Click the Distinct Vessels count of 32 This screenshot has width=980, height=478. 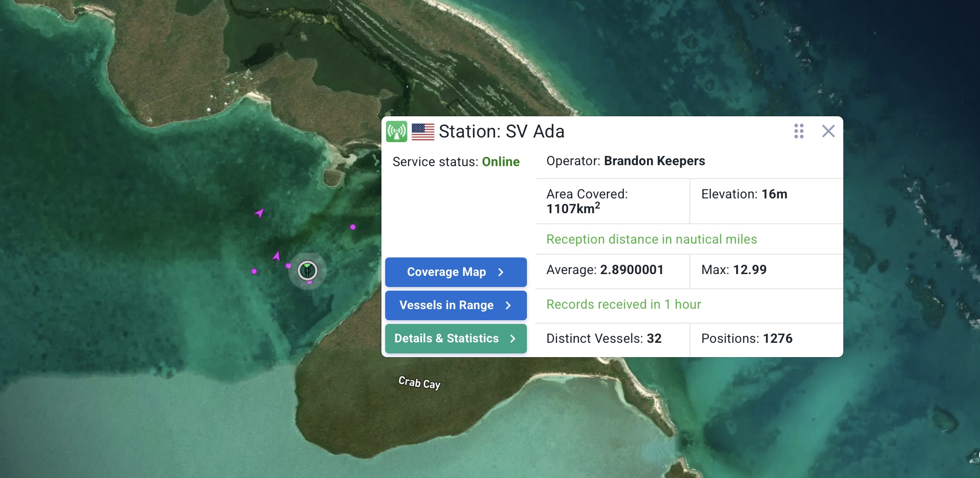coord(653,339)
